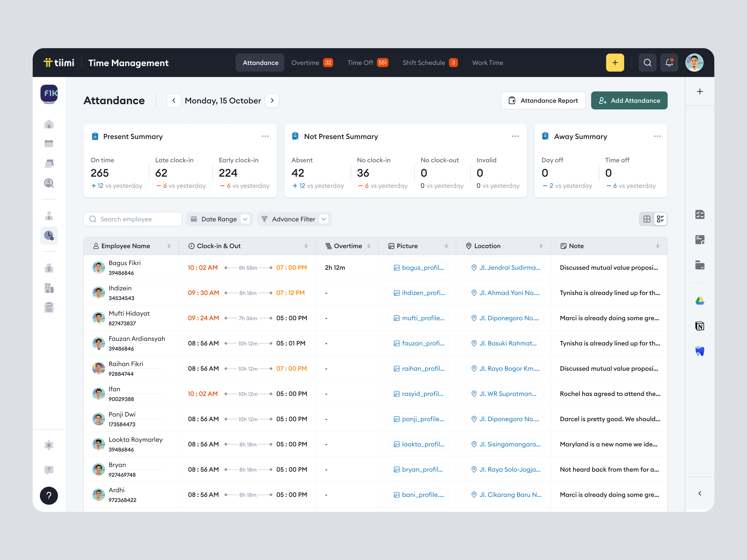Switch to card view using the list toggle

coord(660,219)
